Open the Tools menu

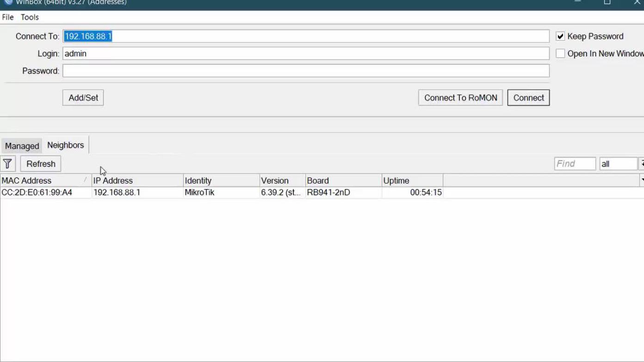[30, 17]
